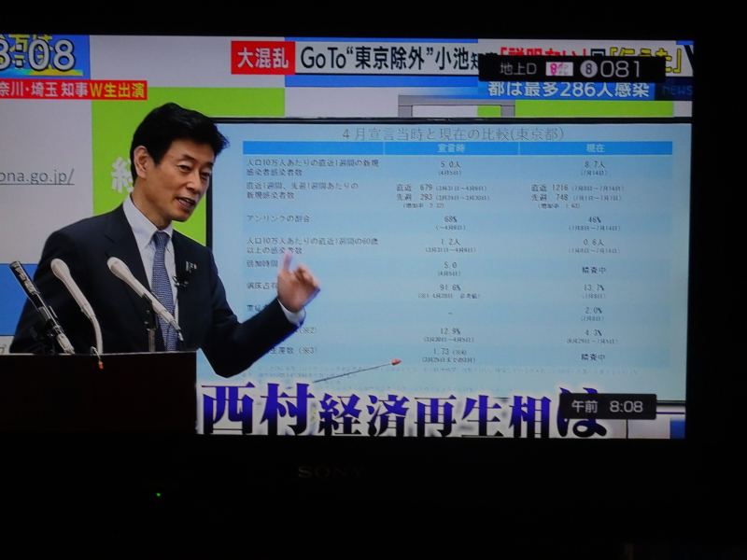Click the 12.9% value in the table
This screenshot has width=747, height=560.
click(x=450, y=331)
